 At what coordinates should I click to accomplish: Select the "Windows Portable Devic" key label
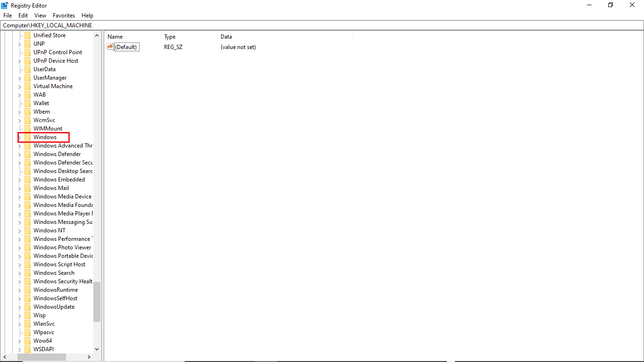point(63,256)
